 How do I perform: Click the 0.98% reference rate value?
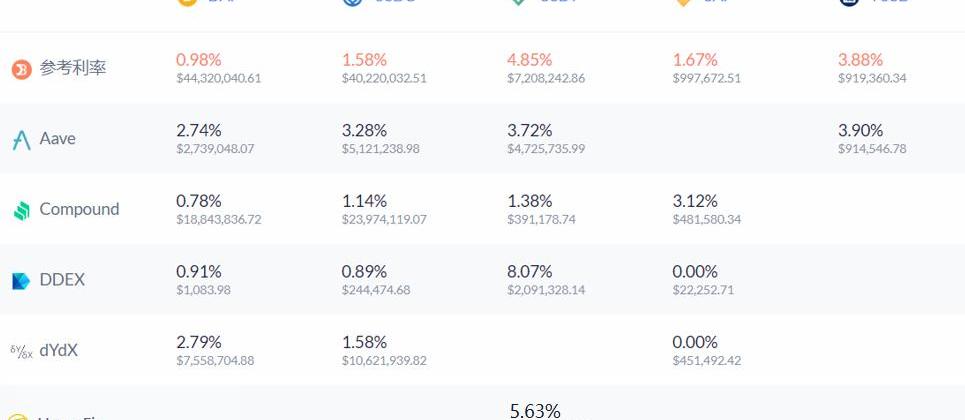(x=199, y=60)
